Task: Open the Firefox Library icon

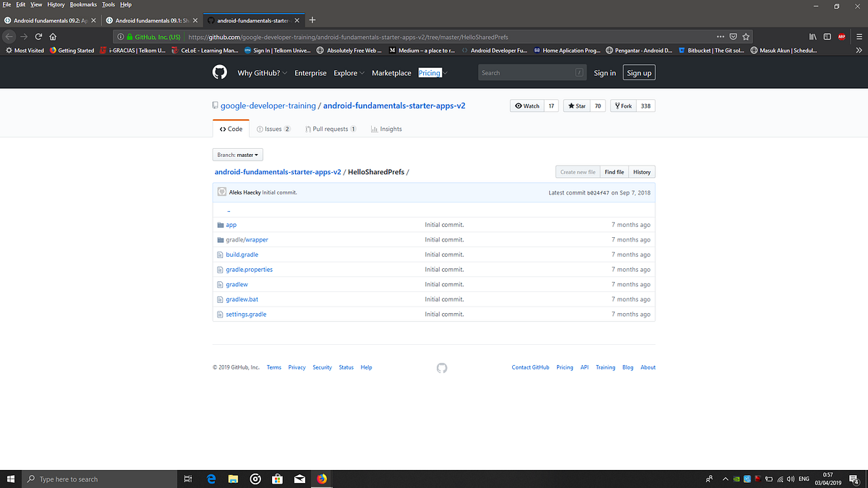Action: 813,36
